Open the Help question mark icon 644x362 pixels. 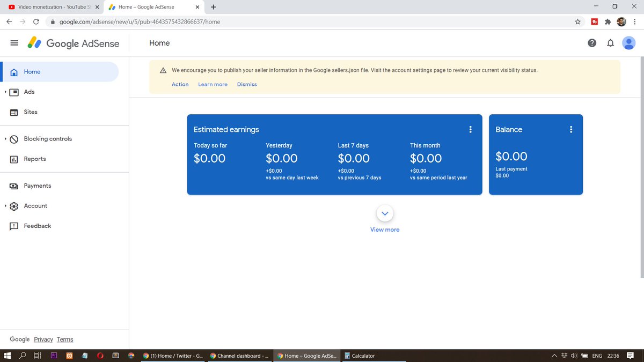click(x=592, y=43)
